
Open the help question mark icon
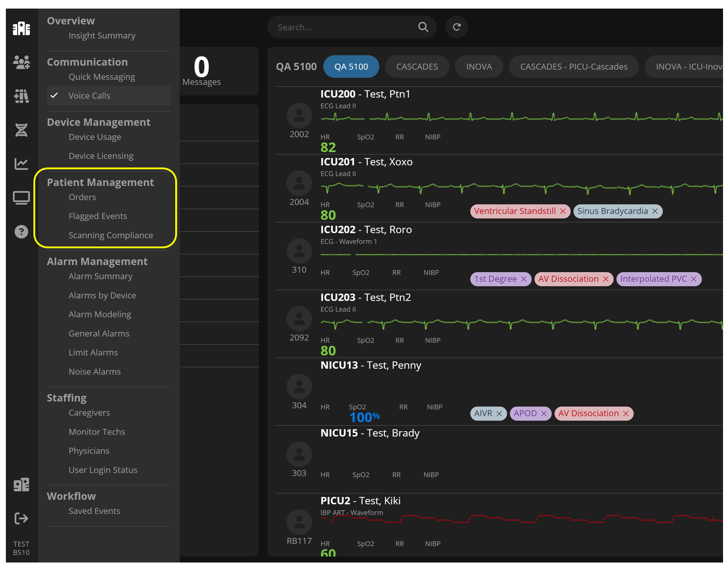click(21, 232)
